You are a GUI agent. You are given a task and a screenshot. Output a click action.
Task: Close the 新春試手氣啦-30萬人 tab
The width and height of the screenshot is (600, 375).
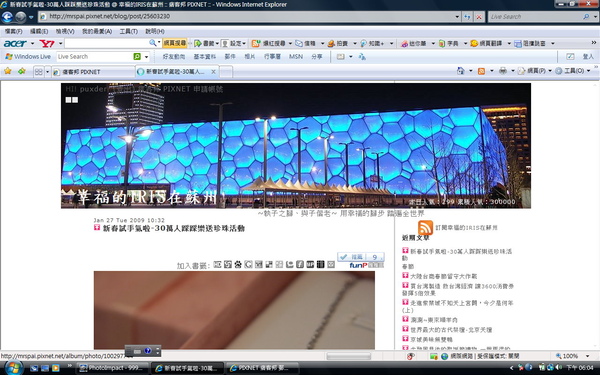pos(214,72)
